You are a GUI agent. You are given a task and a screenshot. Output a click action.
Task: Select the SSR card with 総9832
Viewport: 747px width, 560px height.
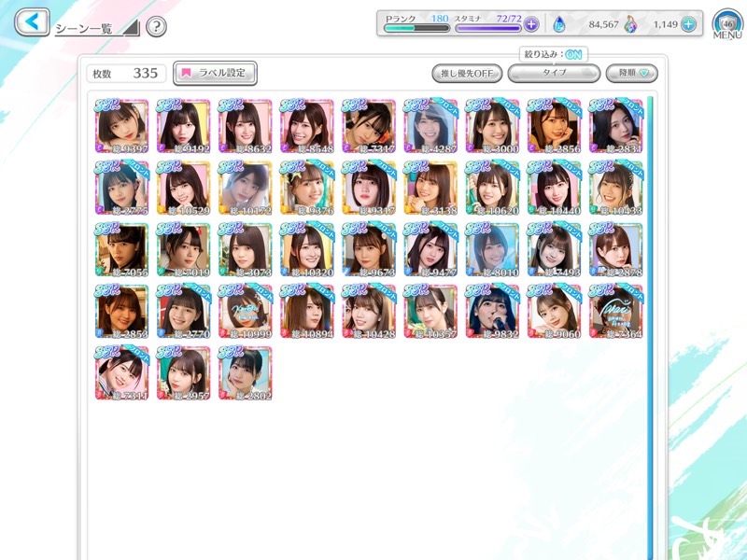click(492, 312)
